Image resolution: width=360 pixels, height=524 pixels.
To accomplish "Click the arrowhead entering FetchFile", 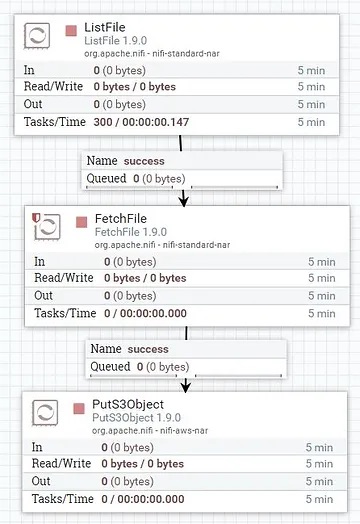I will [x=184, y=202].
